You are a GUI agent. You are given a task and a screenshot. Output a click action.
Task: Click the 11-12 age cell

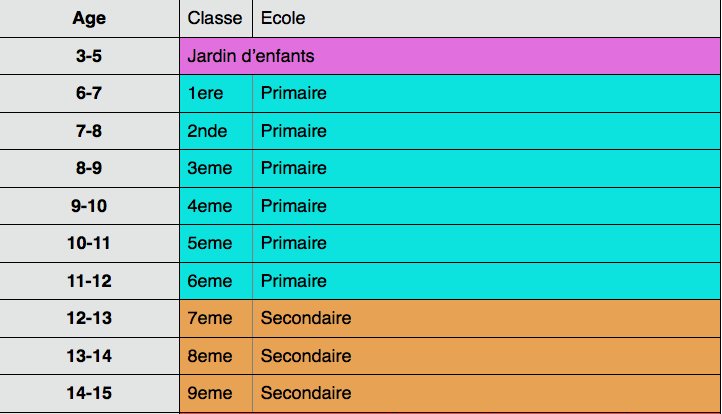[89, 281]
